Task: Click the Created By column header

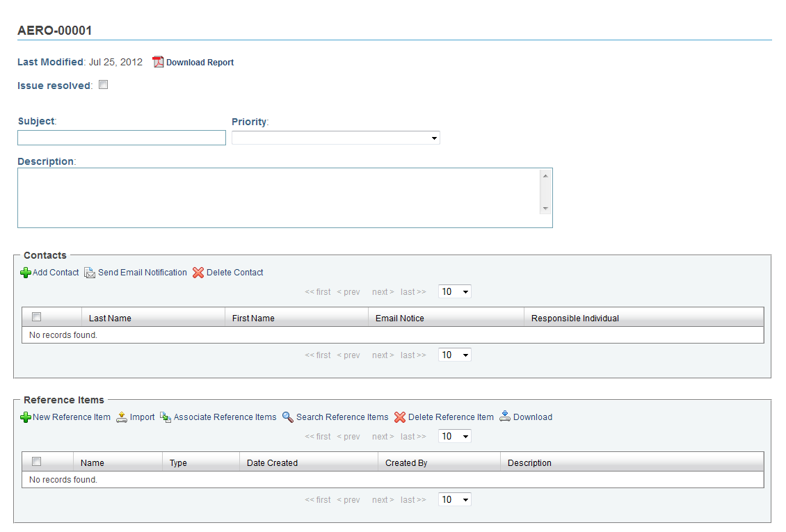Action: (439, 463)
